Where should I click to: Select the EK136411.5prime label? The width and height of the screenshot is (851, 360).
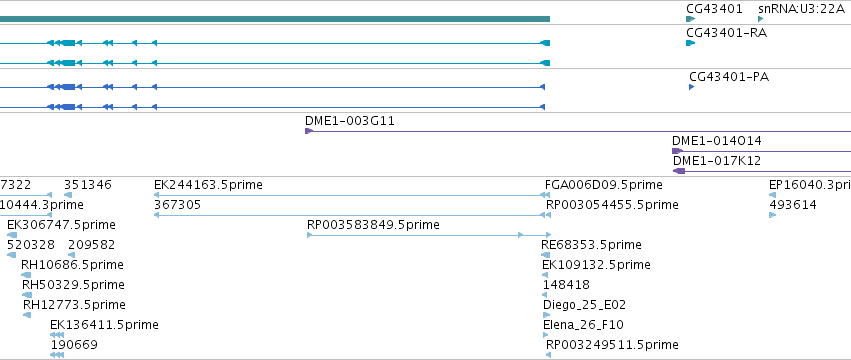tap(104, 325)
